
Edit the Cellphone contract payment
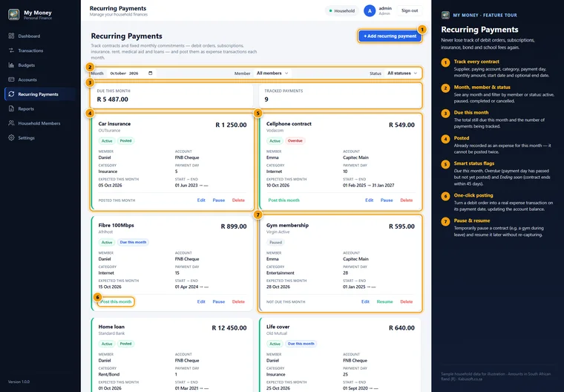pos(370,200)
